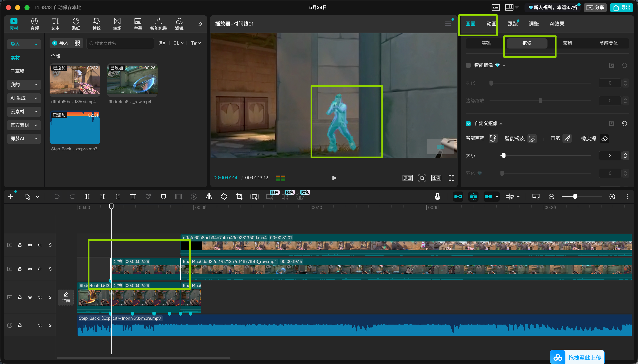Click the 原画 original quality button
This screenshot has height=364, width=638.
click(x=407, y=178)
